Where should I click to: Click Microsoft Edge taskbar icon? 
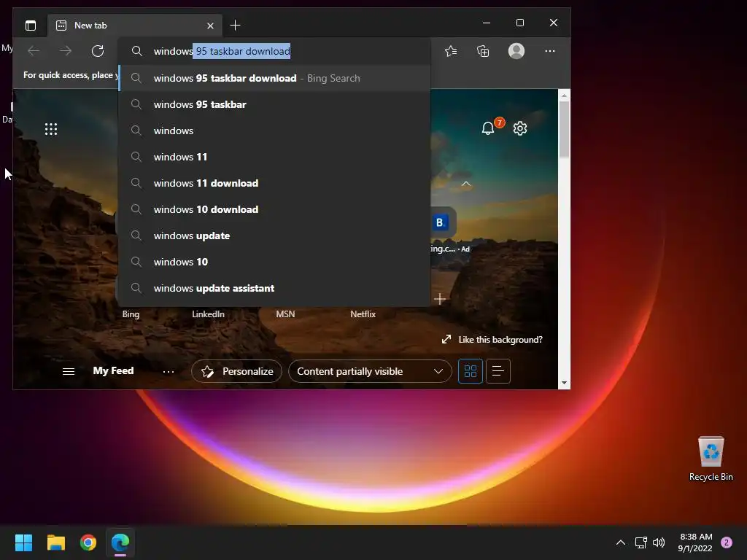tap(120, 542)
